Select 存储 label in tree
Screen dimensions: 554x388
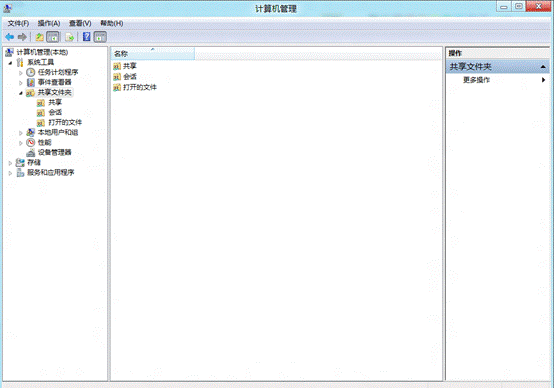click(x=34, y=163)
